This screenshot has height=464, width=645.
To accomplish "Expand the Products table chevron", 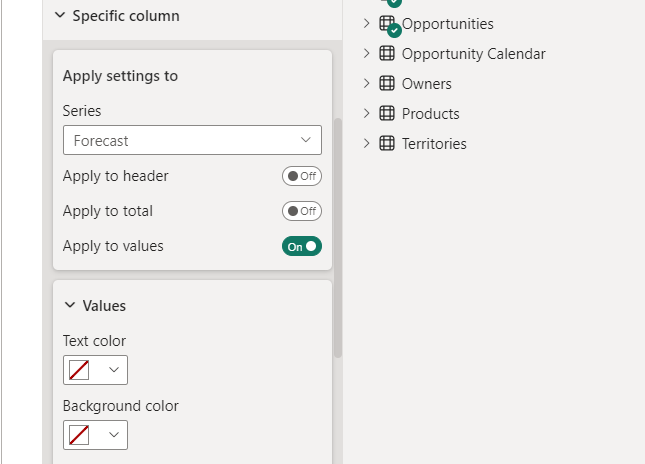I will tap(366, 114).
